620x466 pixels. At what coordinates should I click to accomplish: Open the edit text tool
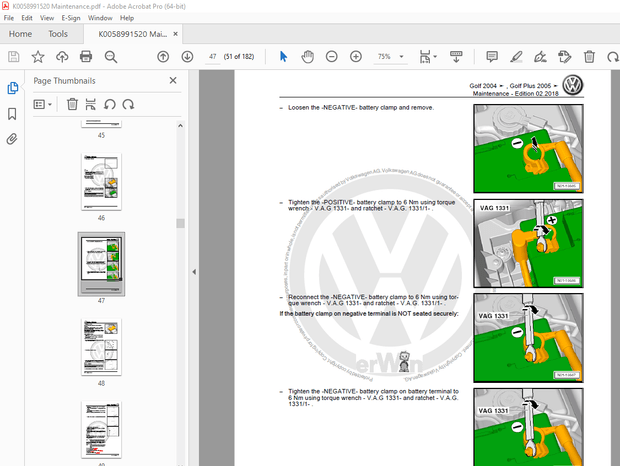pyautogui.click(x=565, y=57)
